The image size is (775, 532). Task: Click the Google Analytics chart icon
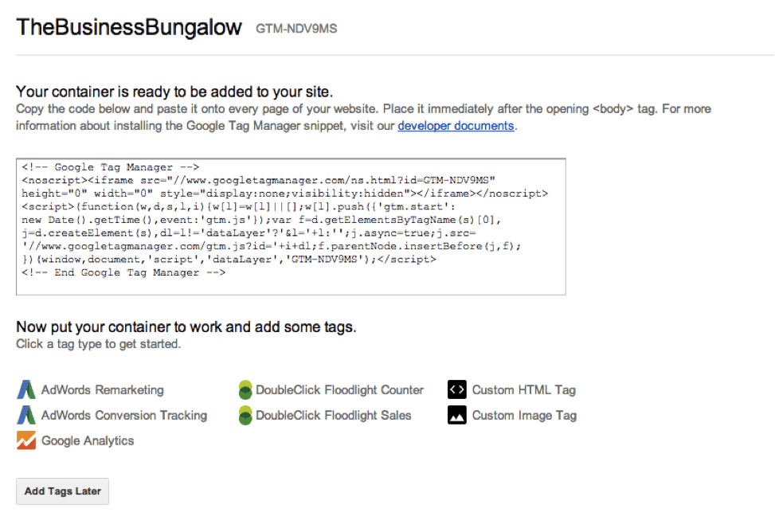pyautogui.click(x=26, y=440)
